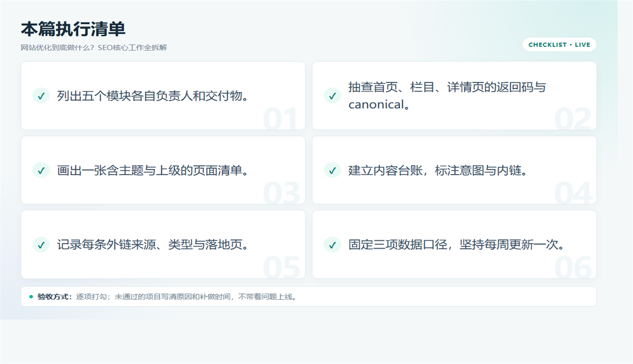633x364 pixels.
Task: Click the 验收方式 note at the bottom
Action: (309, 296)
